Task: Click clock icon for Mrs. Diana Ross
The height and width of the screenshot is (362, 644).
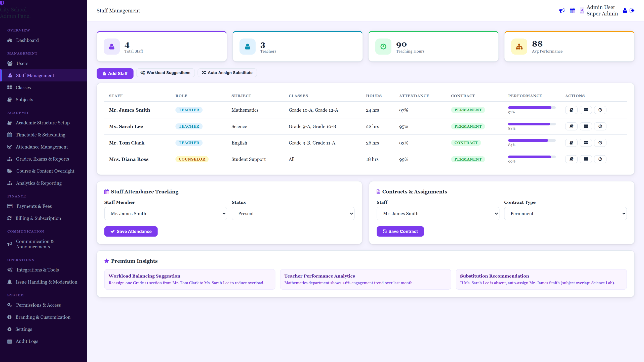Action: (x=600, y=159)
